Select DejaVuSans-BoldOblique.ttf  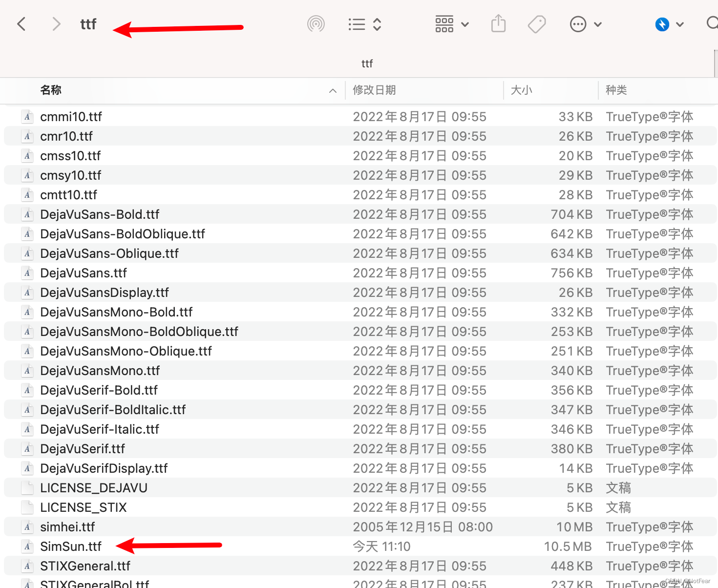pyautogui.click(x=360, y=234)
